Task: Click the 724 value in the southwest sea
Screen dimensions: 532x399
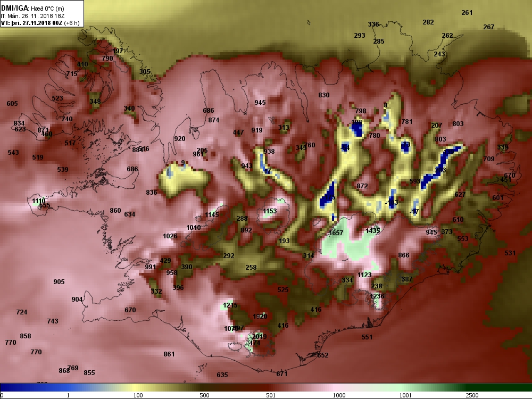Action: click(x=21, y=312)
